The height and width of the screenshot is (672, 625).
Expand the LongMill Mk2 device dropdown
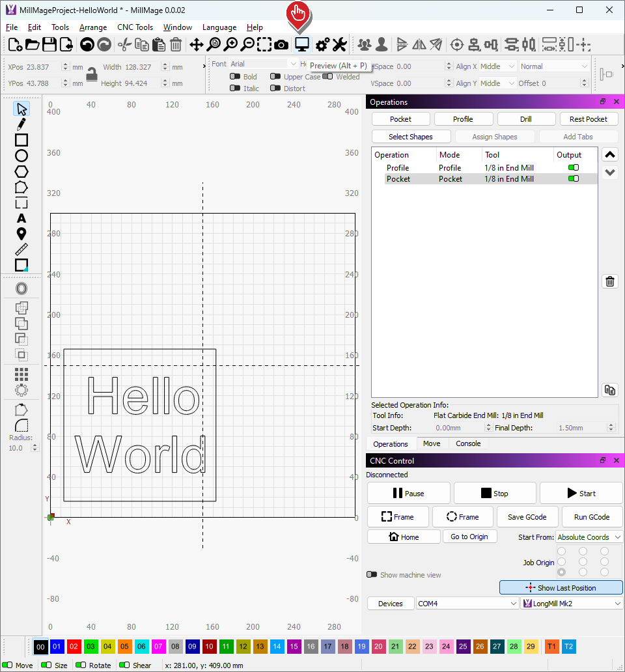(572, 604)
